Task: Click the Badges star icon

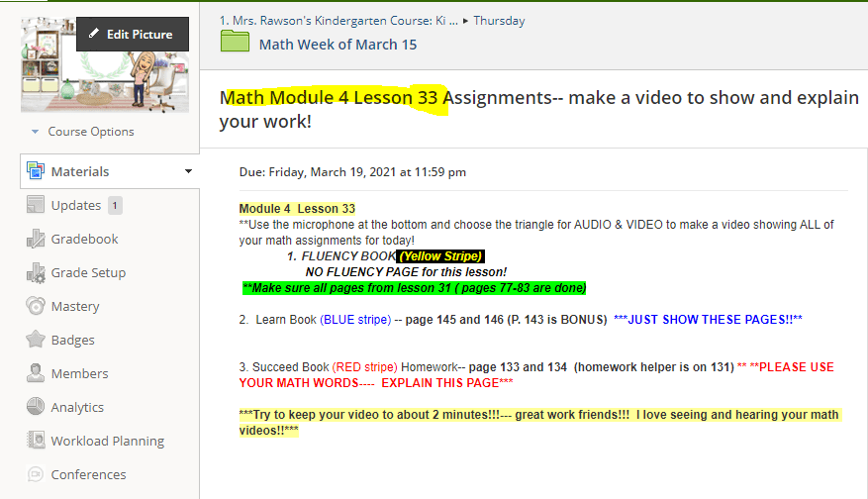Action: coord(36,340)
